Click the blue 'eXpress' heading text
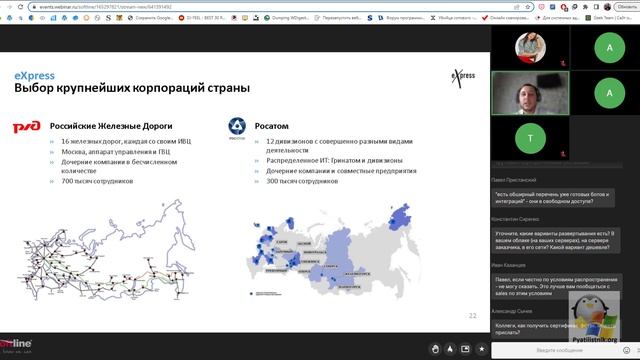The width and height of the screenshot is (640, 360). point(34,76)
